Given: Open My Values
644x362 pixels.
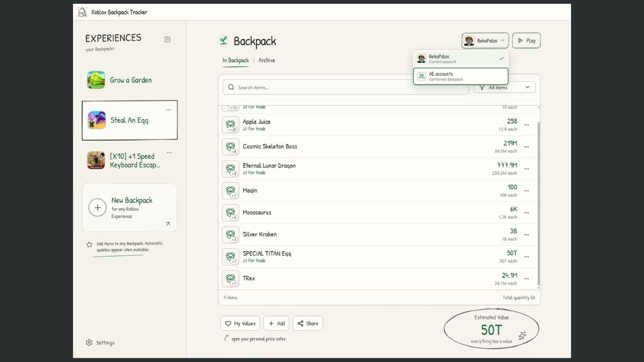Looking at the screenshot, I should tap(240, 323).
